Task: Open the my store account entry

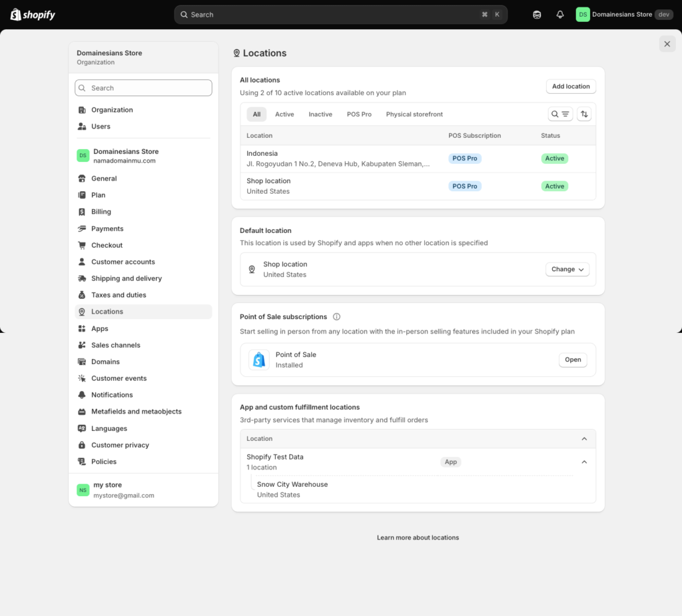Action: [143, 490]
